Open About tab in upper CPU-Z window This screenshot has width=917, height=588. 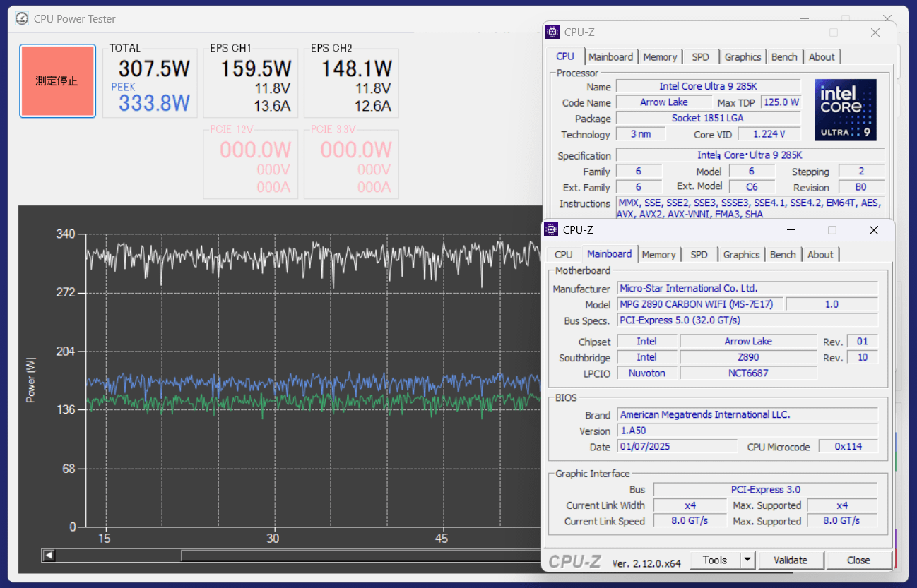coord(822,57)
